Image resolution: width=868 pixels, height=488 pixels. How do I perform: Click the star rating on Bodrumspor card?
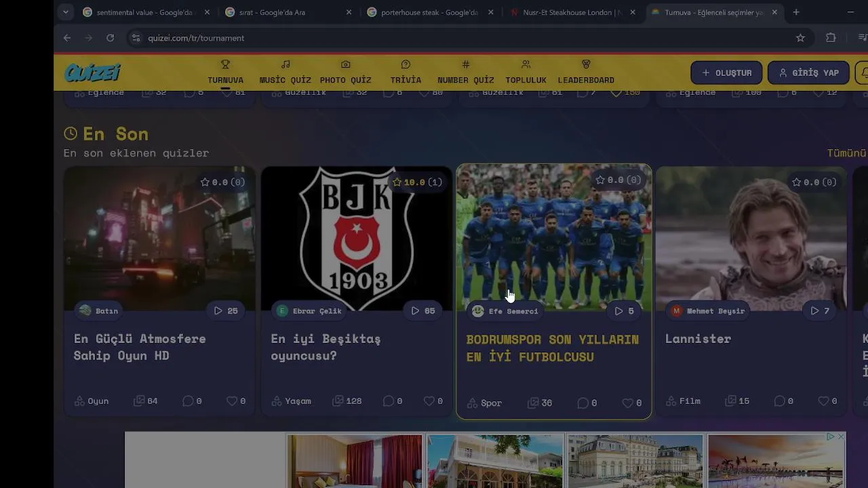click(617, 180)
